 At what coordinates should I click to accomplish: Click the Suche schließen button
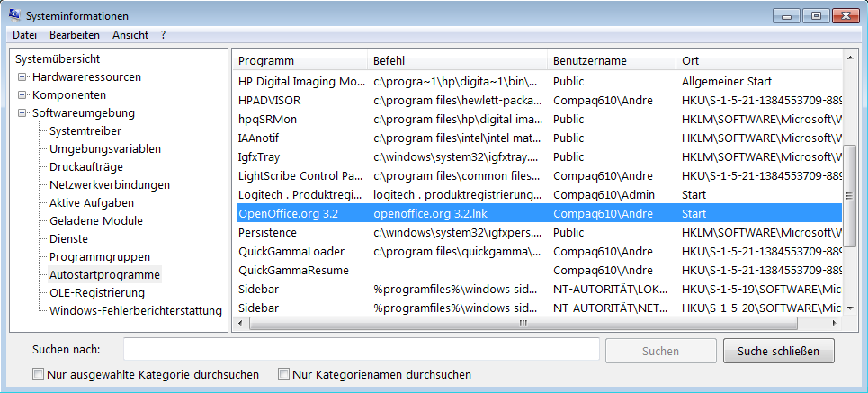click(x=779, y=351)
